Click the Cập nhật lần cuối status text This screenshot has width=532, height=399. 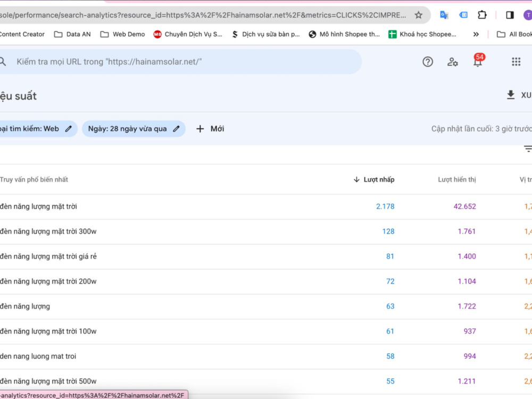pos(481,129)
